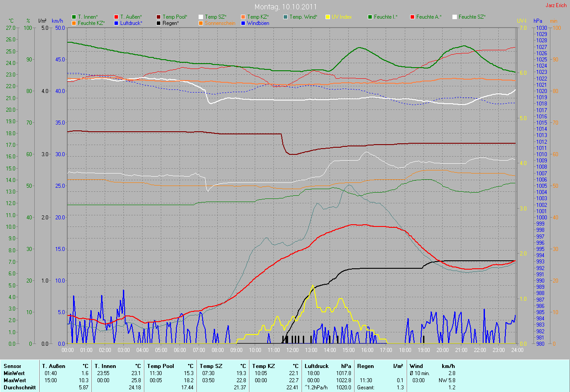
Task: Click the MaxWert row label
Action: coord(14,380)
